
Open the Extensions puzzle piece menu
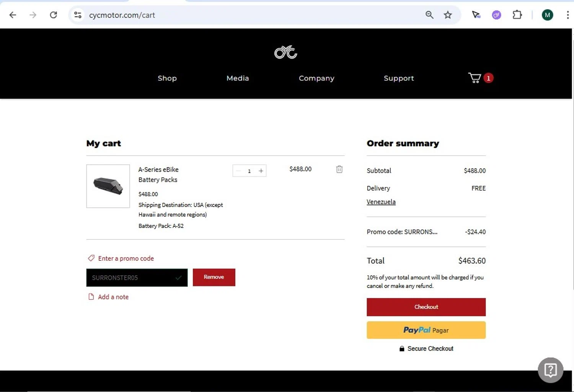(x=517, y=15)
